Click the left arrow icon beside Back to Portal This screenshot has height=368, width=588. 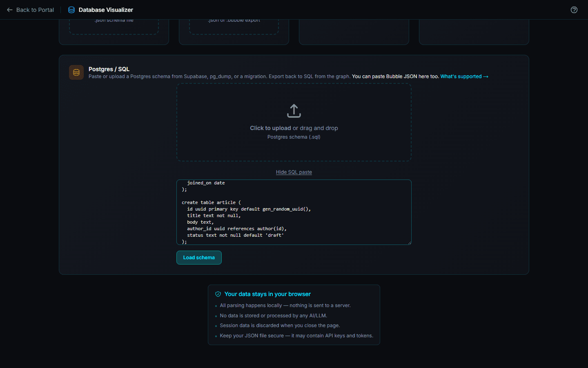coord(10,10)
